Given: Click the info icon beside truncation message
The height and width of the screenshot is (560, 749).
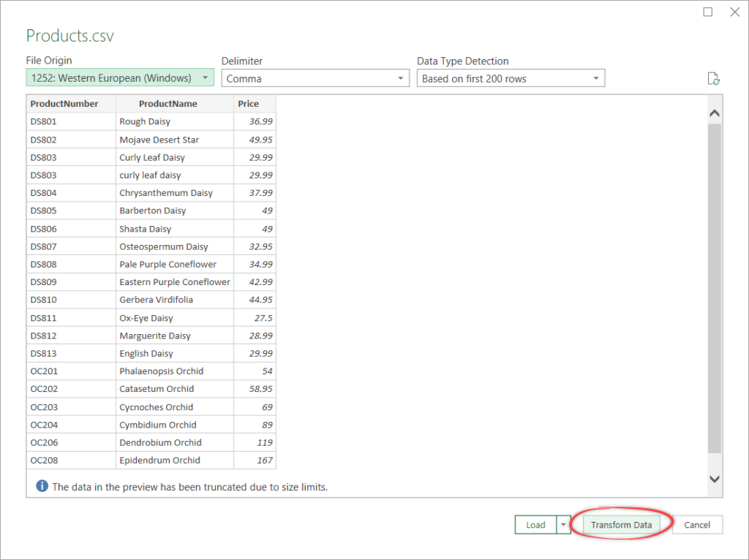Looking at the screenshot, I should click(42, 486).
